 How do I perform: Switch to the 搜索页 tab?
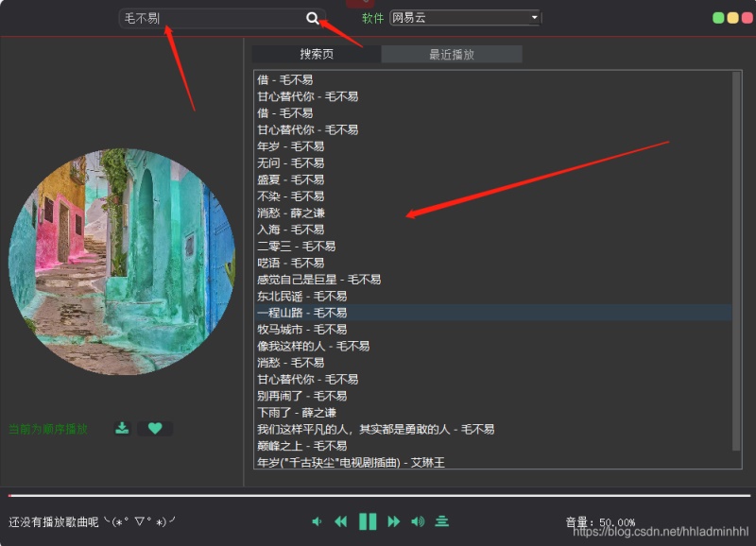[x=315, y=53]
